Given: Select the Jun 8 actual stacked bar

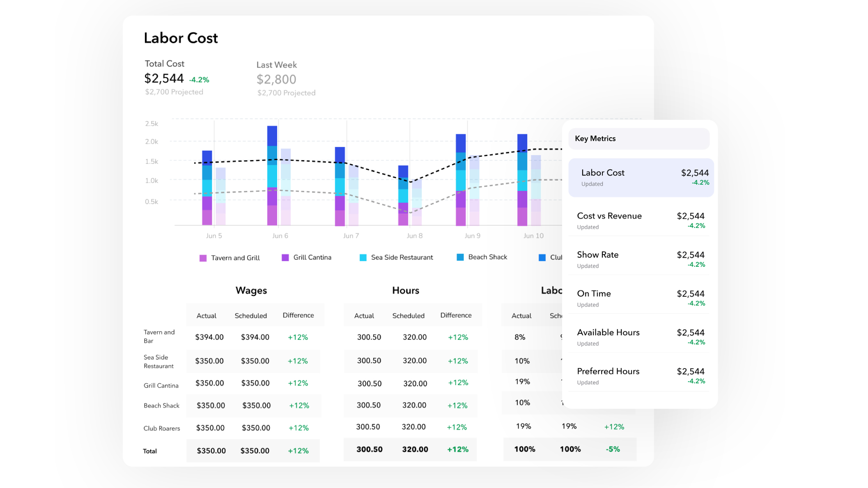Looking at the screenshot, I should click(403, 195).
